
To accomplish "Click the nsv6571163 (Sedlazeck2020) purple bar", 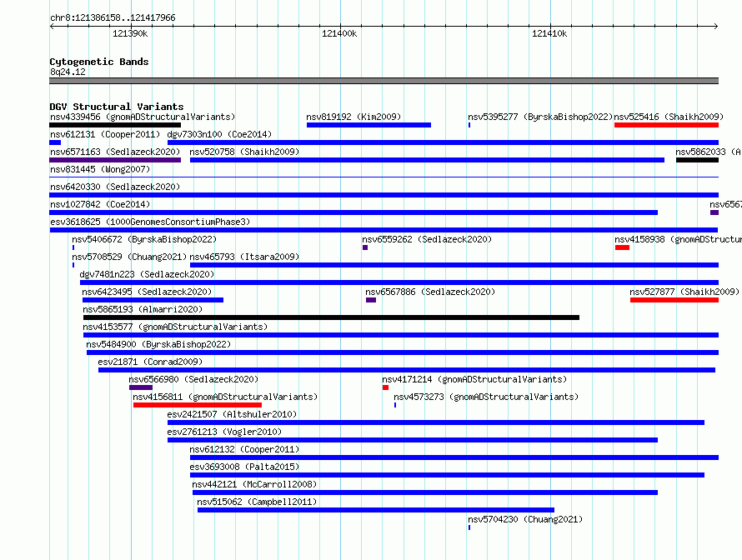I will [x=115, y=160].
